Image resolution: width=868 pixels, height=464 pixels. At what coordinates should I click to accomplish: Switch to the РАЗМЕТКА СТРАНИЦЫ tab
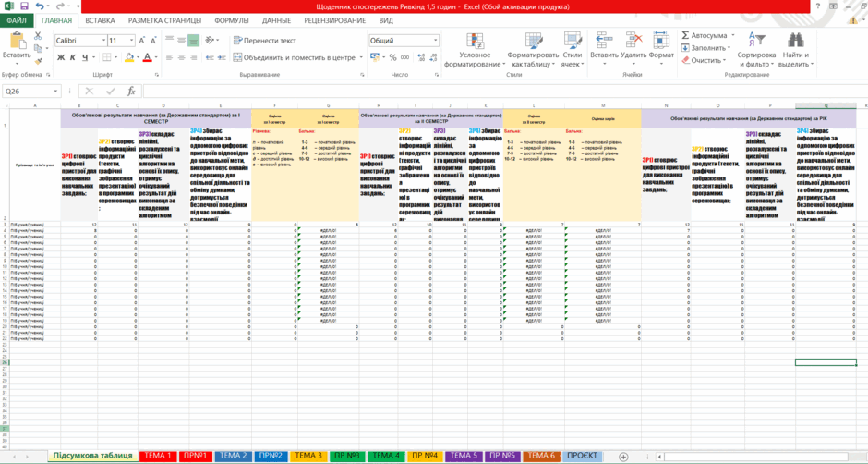(165, 20)
